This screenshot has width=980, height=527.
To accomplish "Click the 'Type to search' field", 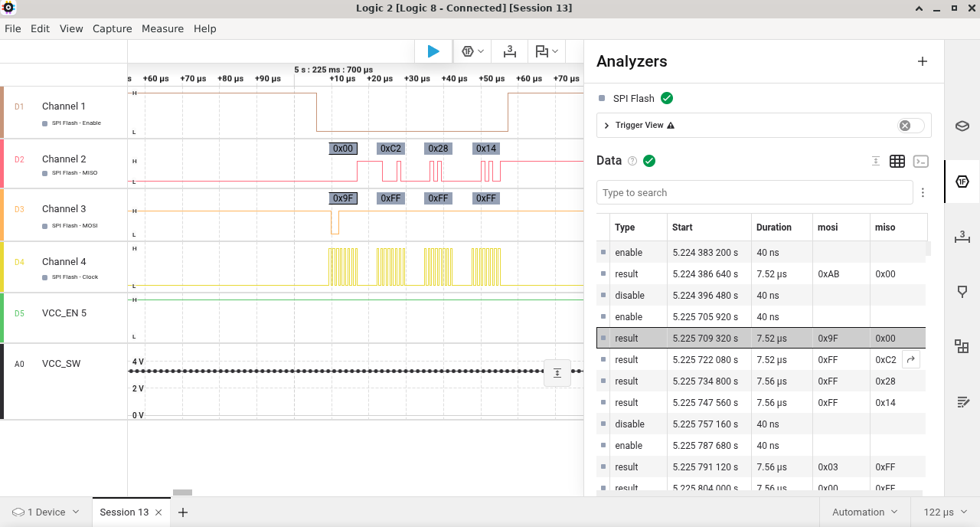I will [x=754, y=192].
